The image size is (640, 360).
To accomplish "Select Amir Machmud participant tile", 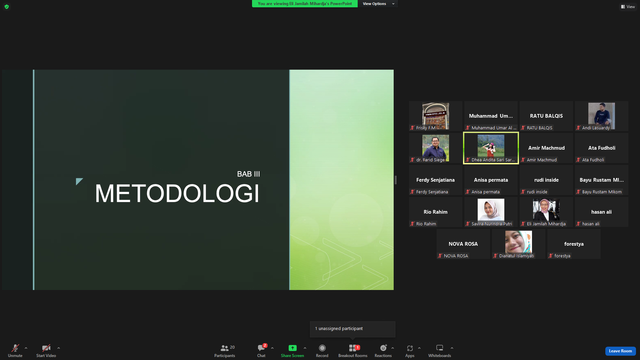I will (x=546, y=148).
